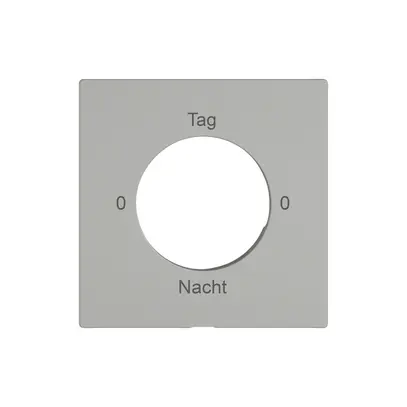
Task: Click the top edge of the circular opening
Action: point(203,136)
